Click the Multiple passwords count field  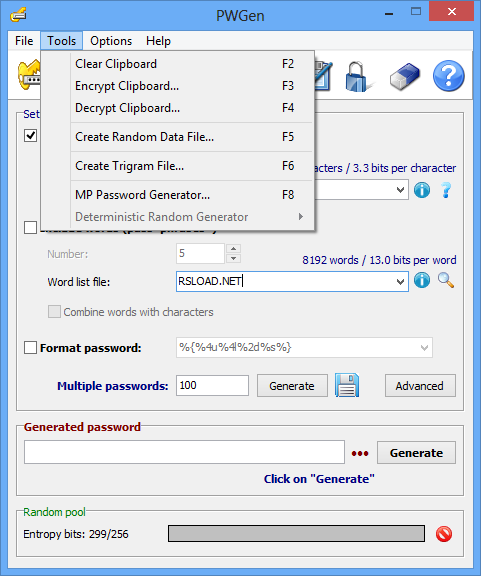coord(212,386)
